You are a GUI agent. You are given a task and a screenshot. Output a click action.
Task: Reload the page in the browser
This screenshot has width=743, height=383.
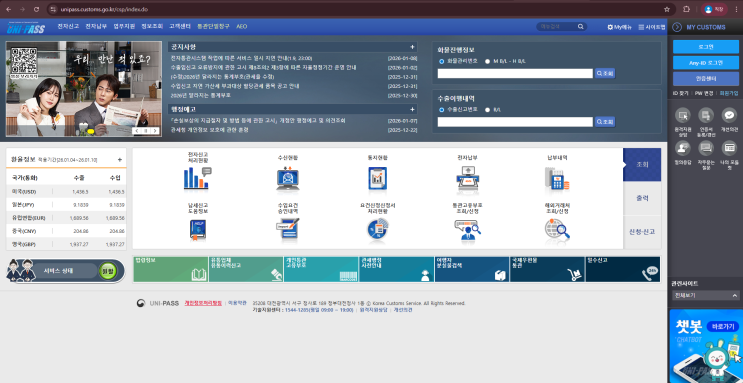click(x=36, y=9)
